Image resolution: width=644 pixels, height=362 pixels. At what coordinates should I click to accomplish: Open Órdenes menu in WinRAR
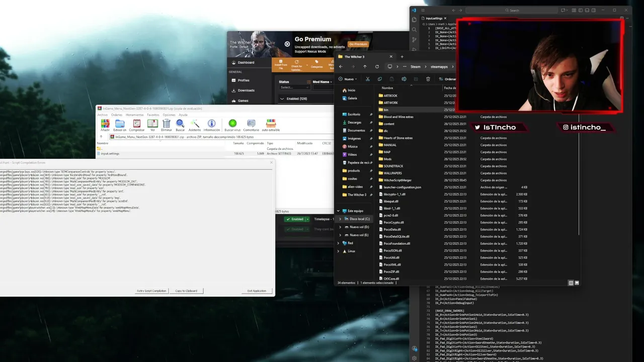click(x=117, y=115)
